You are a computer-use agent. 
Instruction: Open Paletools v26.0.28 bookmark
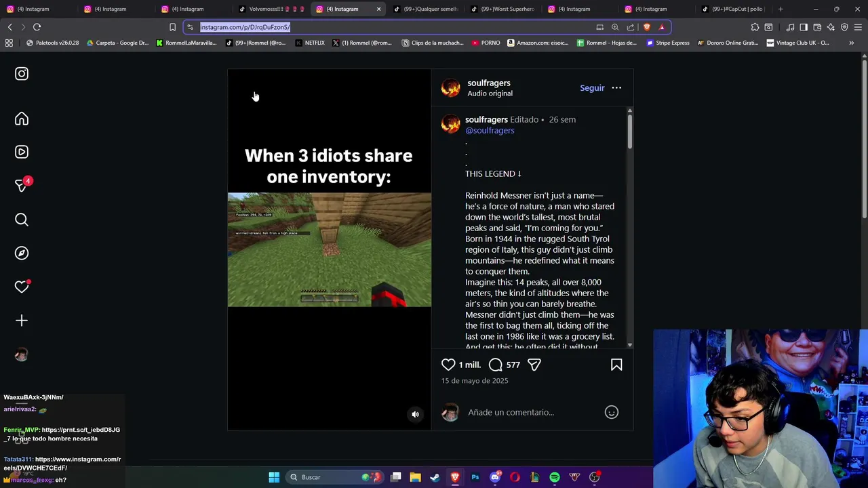[52, 43]
